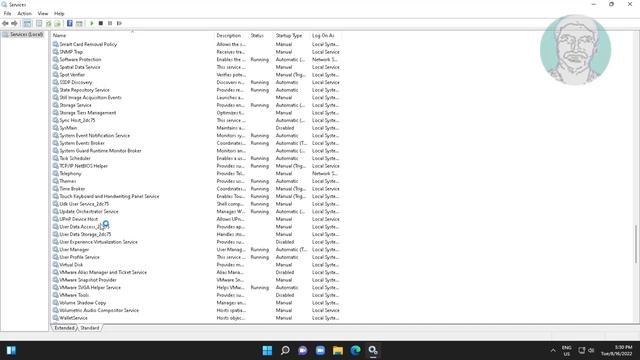Click the gear icon beside Telephony
The image size is (640, 360).
[56, 173]
